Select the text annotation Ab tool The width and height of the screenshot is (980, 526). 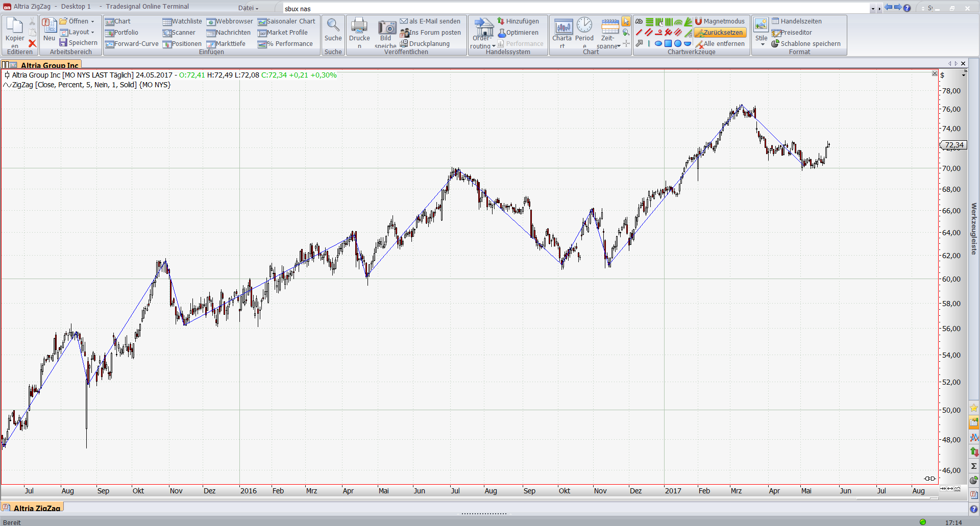(639, 21)
